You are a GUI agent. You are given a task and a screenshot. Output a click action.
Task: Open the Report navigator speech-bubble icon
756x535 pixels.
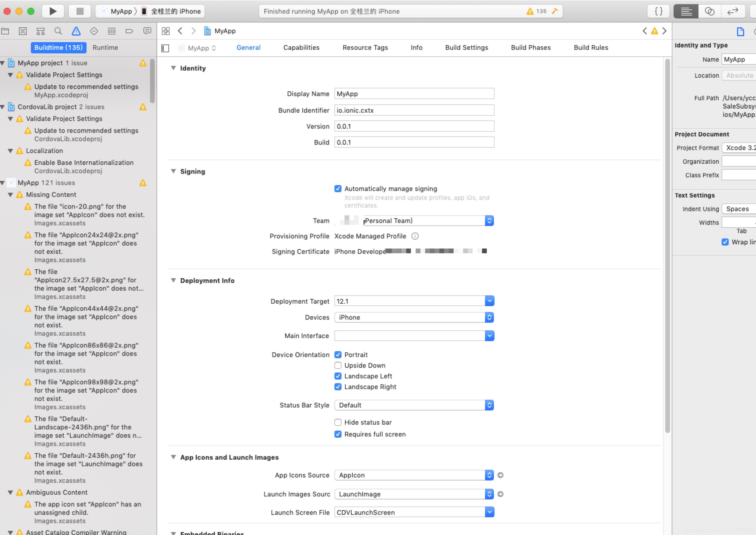(x=147, y=31)
